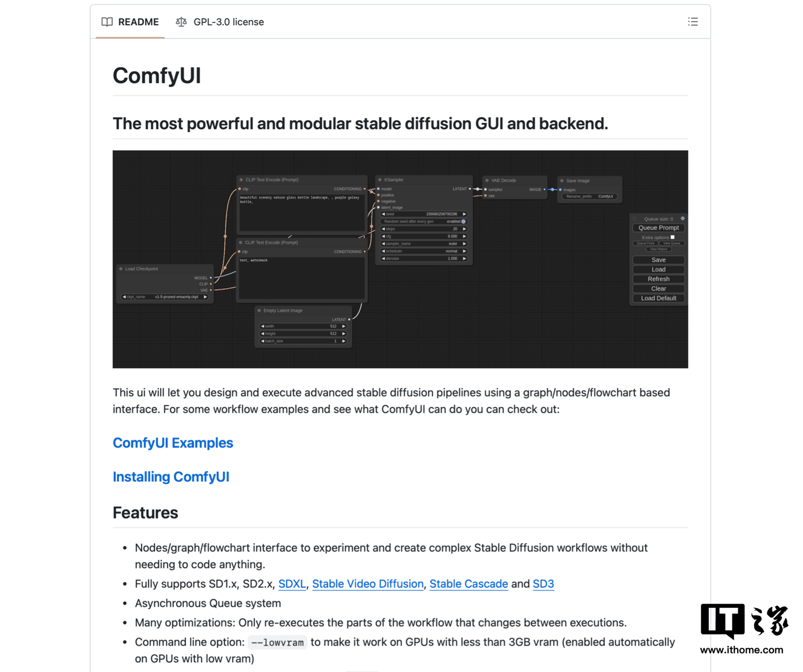Click the settings gear in the queue panel
803x672 pixels.
(x=683, y=219)
